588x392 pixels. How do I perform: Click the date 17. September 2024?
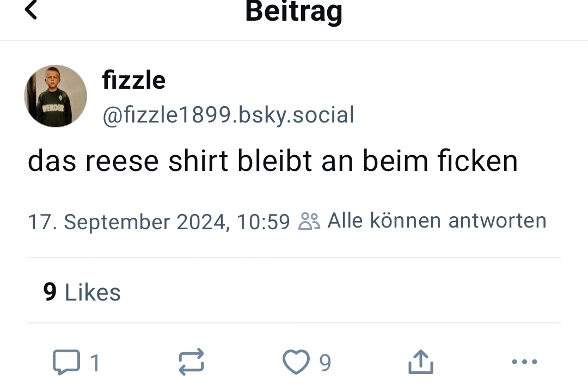click(x=126, y=222)
